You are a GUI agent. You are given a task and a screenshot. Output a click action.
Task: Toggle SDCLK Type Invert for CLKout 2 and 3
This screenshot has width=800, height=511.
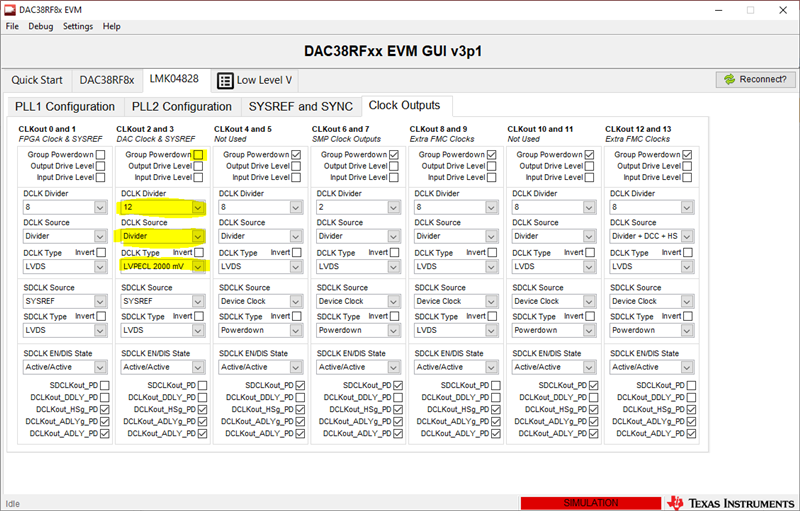[x=199, y=316]
